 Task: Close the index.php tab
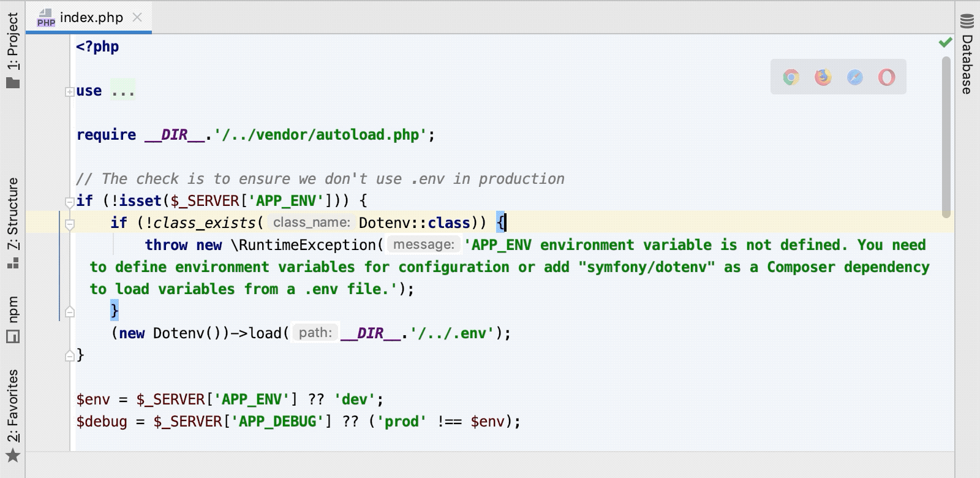[x=137, y=17]
